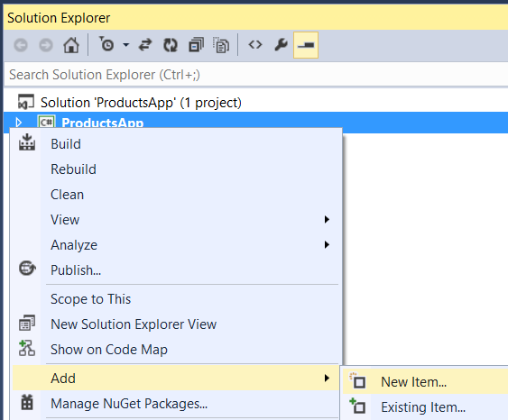508x420 pixels.
Task: Select the ProductsApp project row
Action: [256, 123]
